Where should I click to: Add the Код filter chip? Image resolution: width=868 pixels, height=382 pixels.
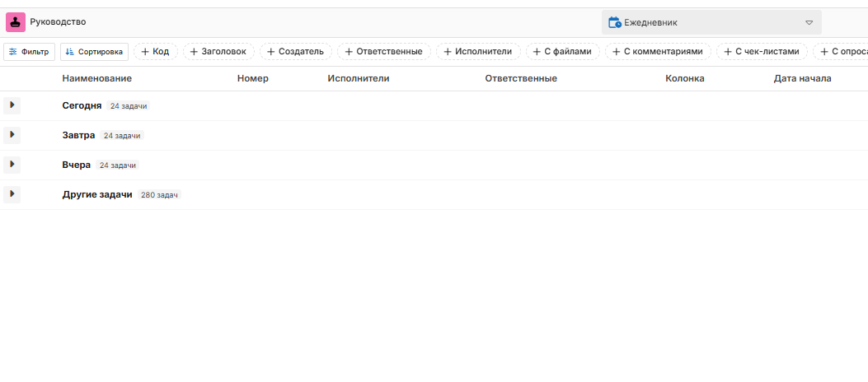[155, 52]
